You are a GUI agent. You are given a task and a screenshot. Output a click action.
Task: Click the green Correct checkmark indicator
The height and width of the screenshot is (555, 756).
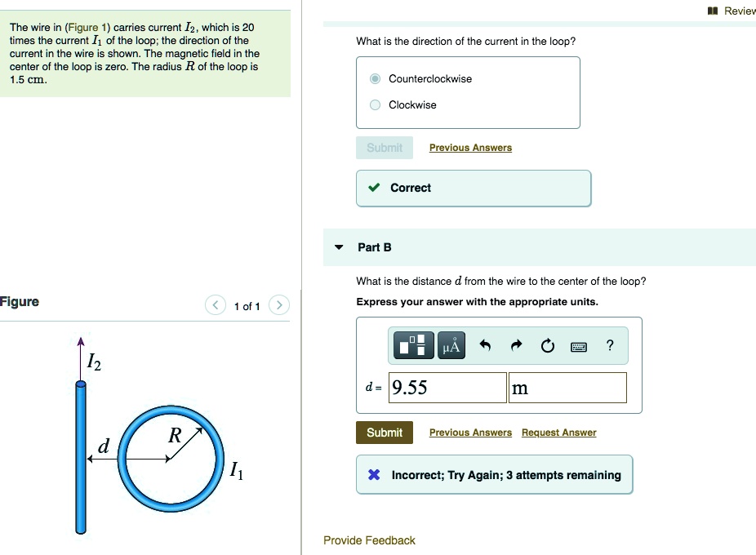(375, 188)
